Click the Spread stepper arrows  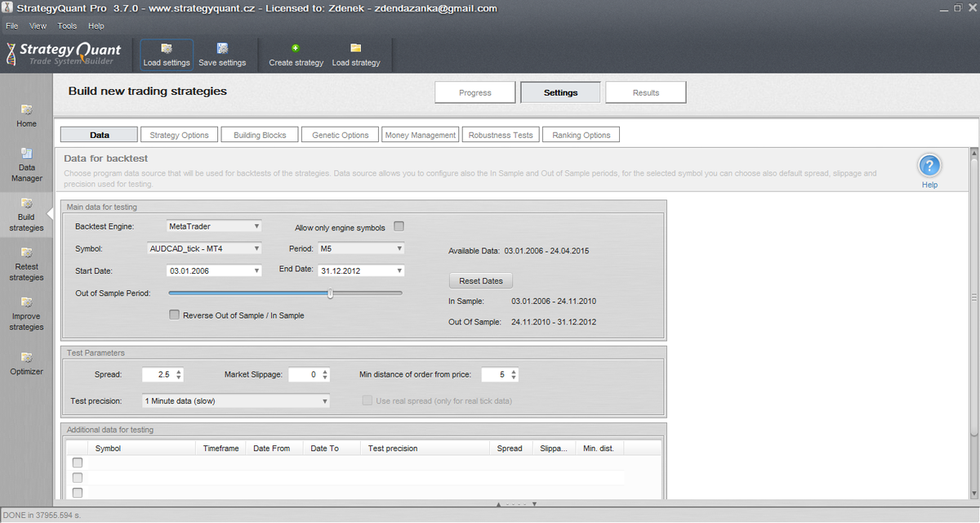pyautogui.click(x=179, y=374)
